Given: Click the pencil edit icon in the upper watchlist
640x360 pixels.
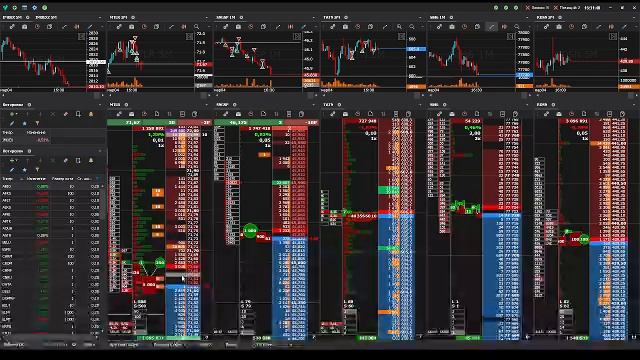Looking at the screenshot, I should [12, 123].
